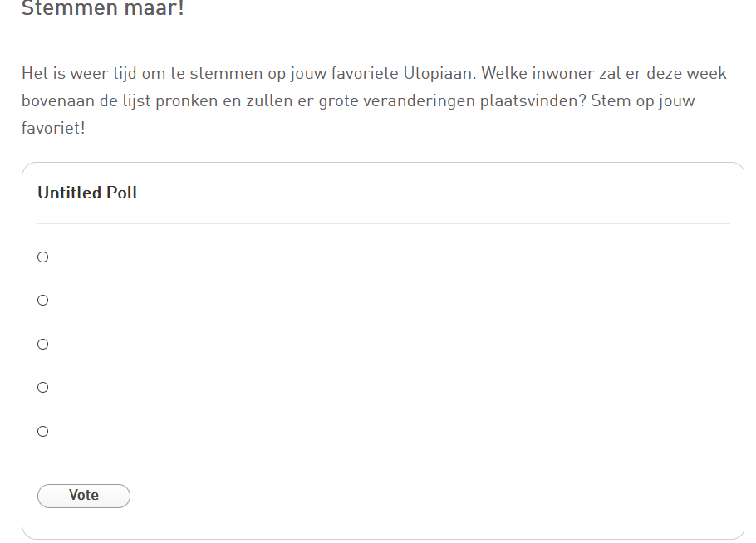The image size is (756, 543).
Task: Click the word "Utopiaan" in the paragraph
Action: [439, 74]
